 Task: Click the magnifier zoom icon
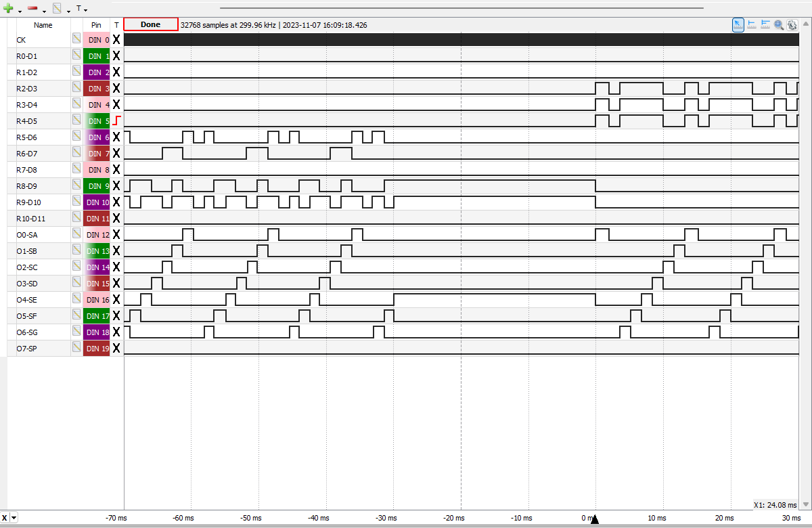[x=779, y=24]
